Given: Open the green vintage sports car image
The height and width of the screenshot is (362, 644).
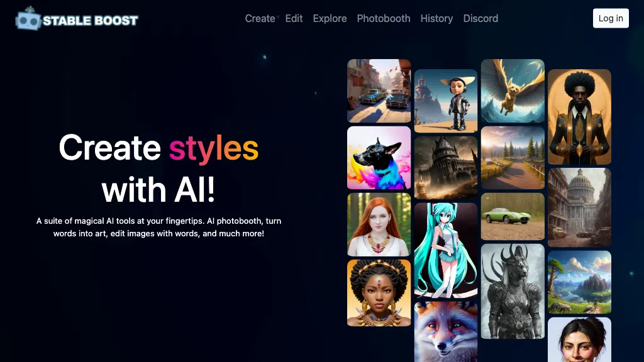Looking at the screenshot, I should point(513,216).
